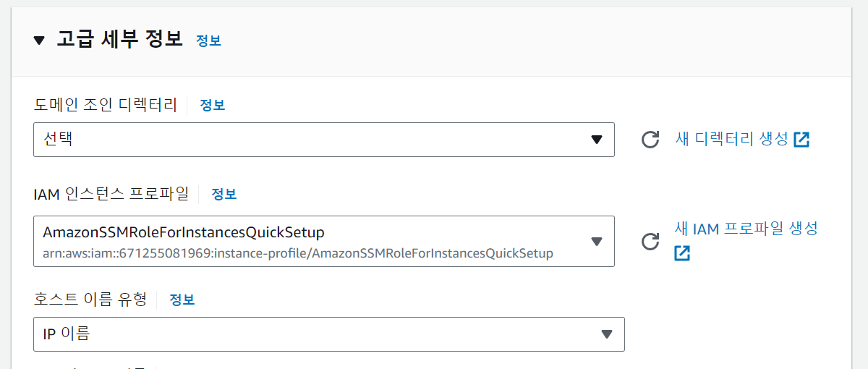Click the arrow of IAM instance profile dropdown
Image resolution: width=868 pixels, height=369 pixels.
coord(596,241)
